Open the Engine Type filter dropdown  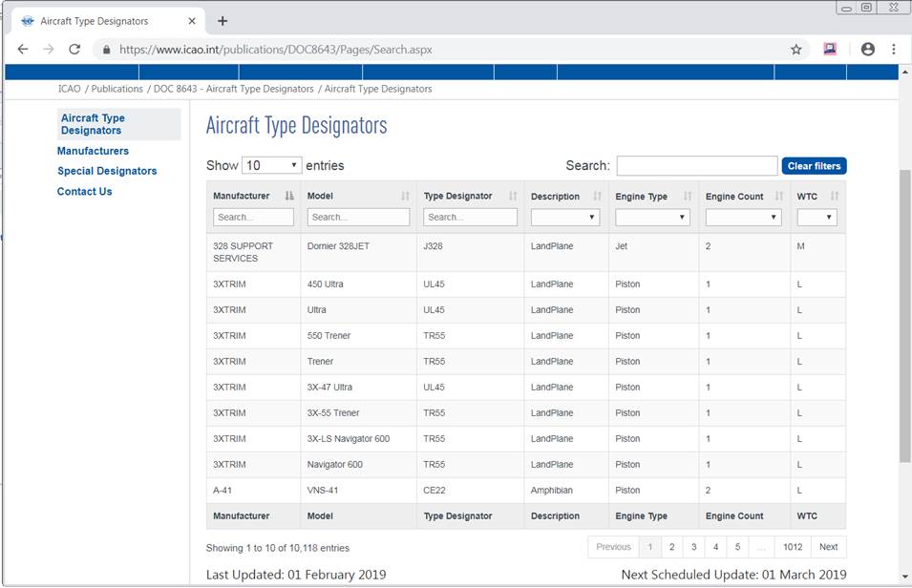coord(652,217)
